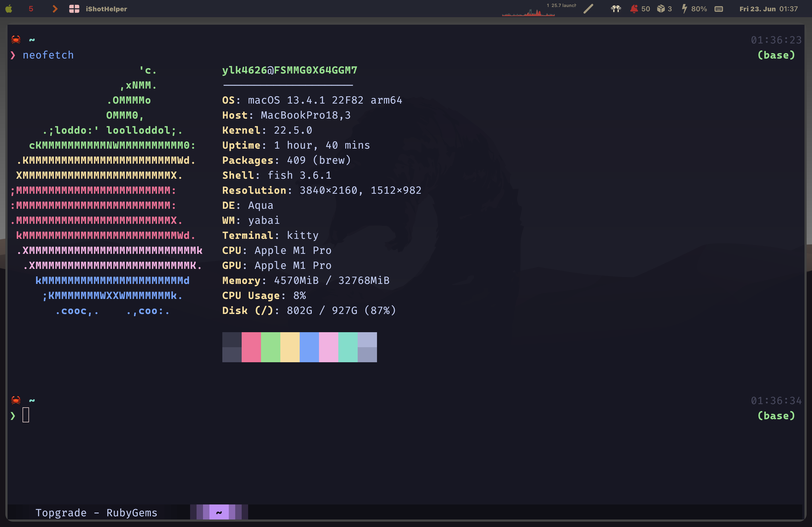Click into the empty prompt cursor
This screenshot has width=812, height=527.
pyautogui.click(x=26, y=415)
